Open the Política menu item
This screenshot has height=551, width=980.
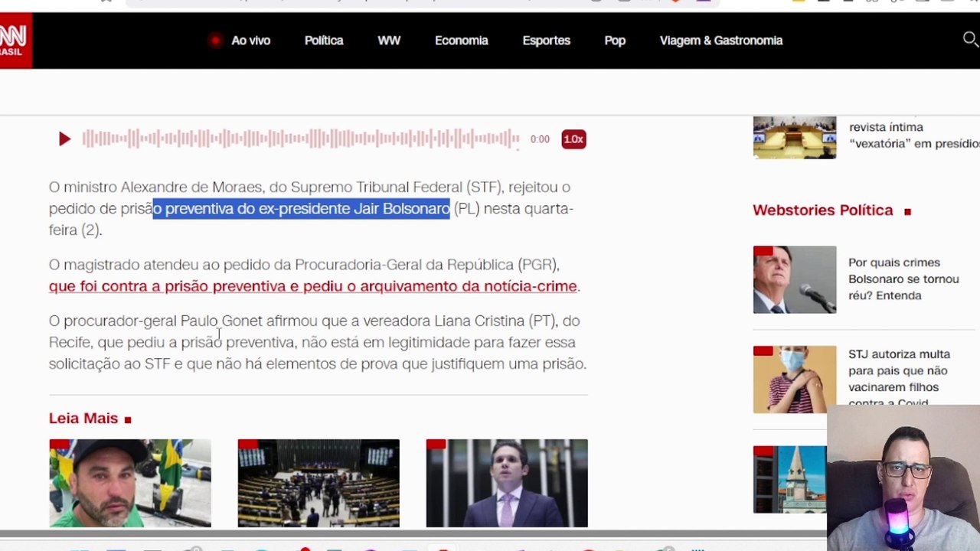(324, 41)
